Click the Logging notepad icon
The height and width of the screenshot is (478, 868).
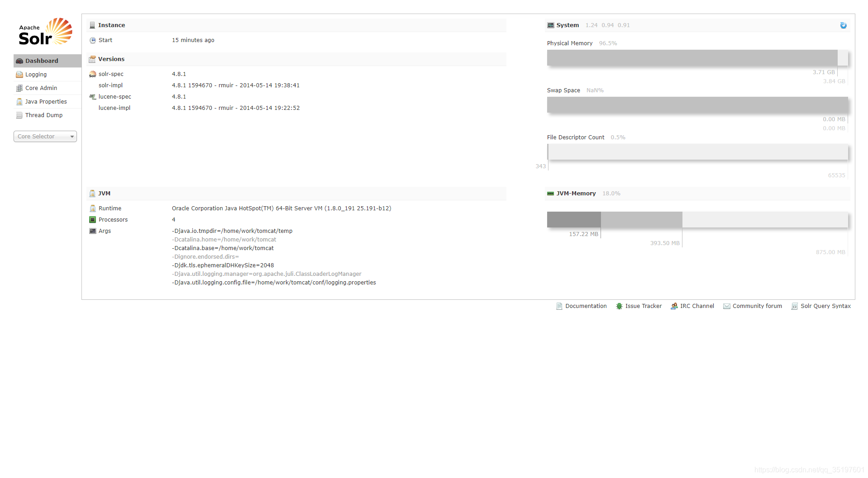pos(19,75)
